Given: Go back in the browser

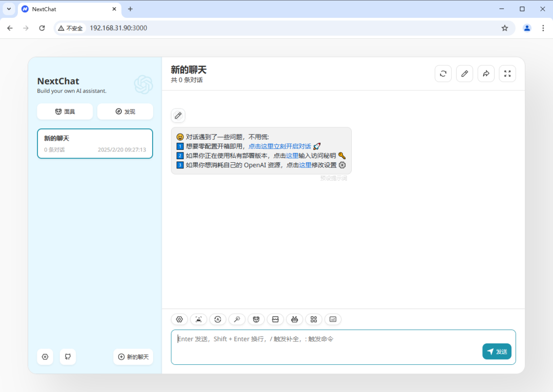Looking at the screenshot, I should (10, 28).
